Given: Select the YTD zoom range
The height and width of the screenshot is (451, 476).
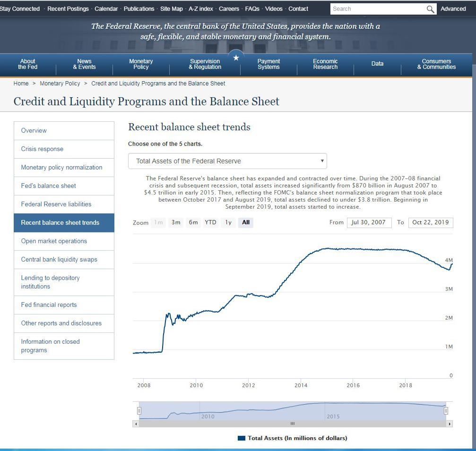Looking at the screenshot, I should [x=210, y=222].
